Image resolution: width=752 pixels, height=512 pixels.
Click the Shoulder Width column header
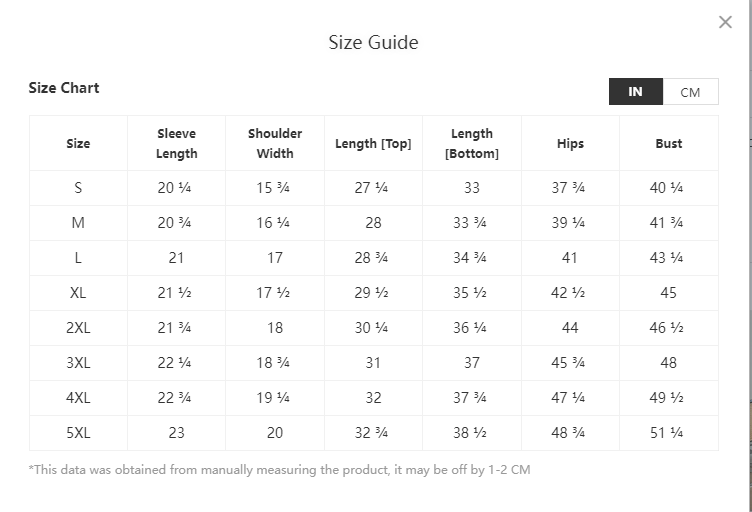pos(275,144)
